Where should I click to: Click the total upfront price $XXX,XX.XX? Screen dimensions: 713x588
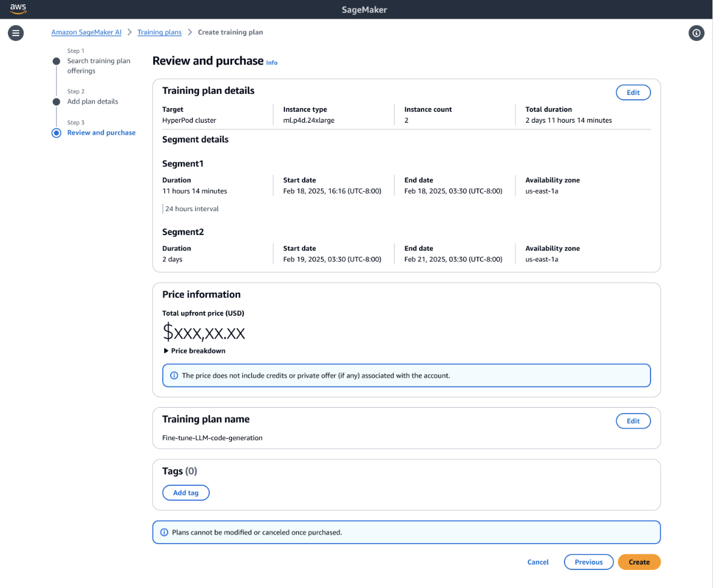coord(204,332)
